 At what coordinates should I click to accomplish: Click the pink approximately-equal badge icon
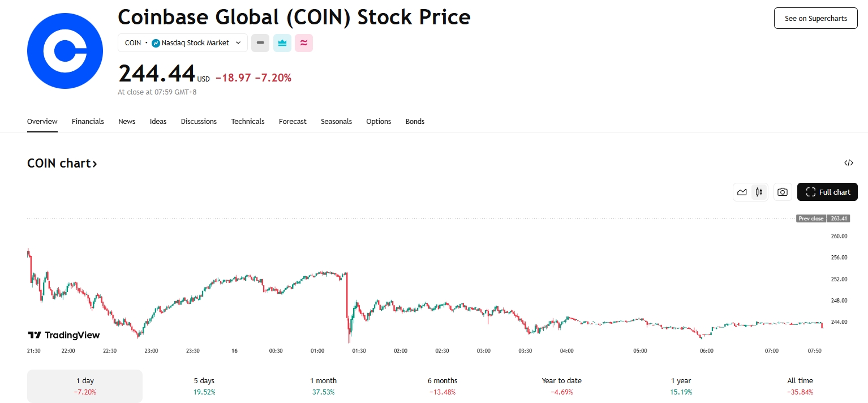click(x=304, y=43)
